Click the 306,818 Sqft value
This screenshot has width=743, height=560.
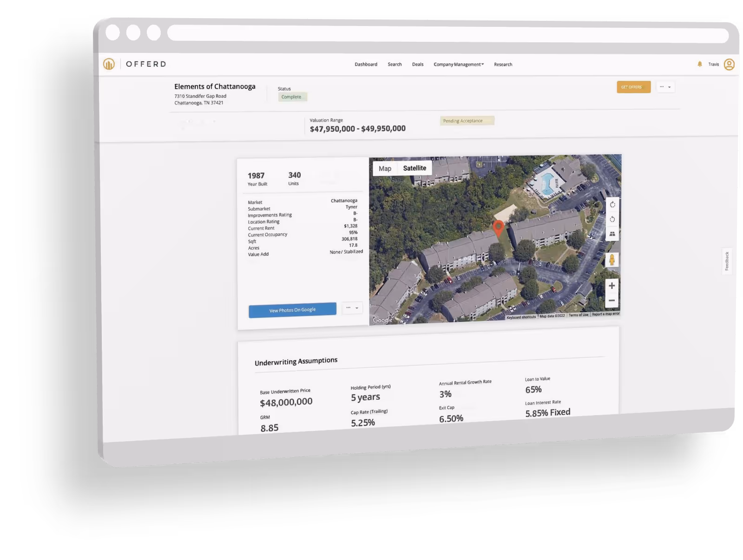[x=349, y=239]
